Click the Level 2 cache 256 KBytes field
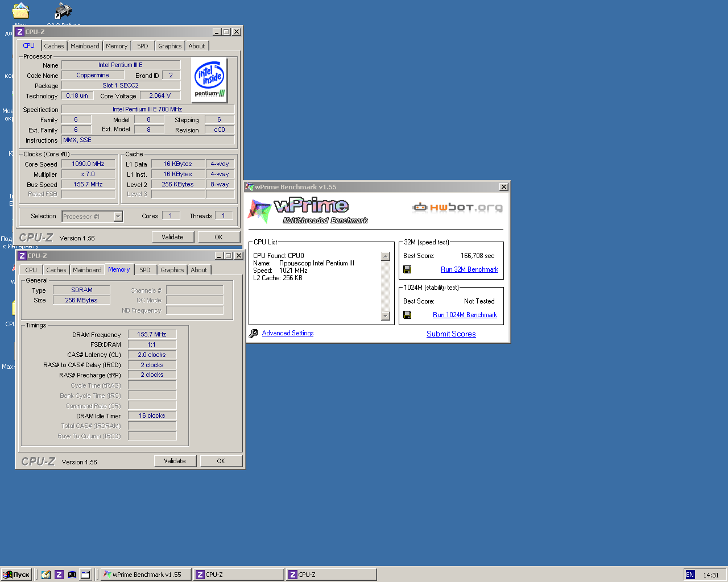The width and height of the screenshot is (728, 582). pyautogui.click(x=177, y=184)
